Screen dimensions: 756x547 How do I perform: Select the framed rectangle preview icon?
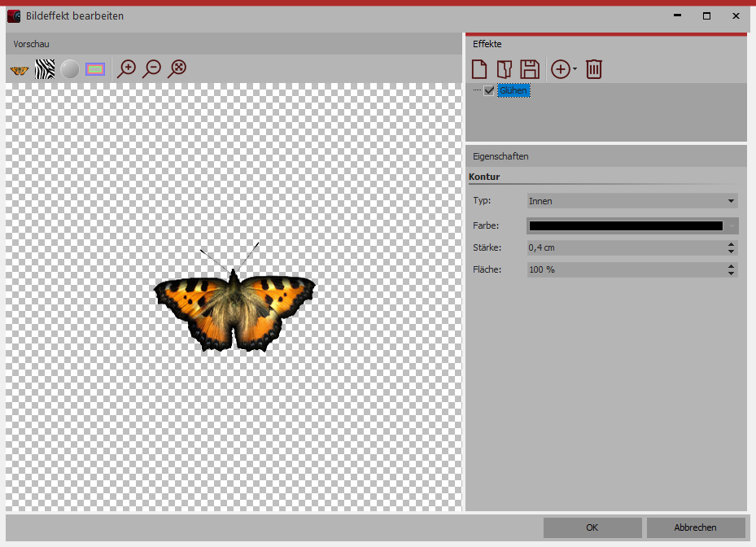(x=95, y=70)
